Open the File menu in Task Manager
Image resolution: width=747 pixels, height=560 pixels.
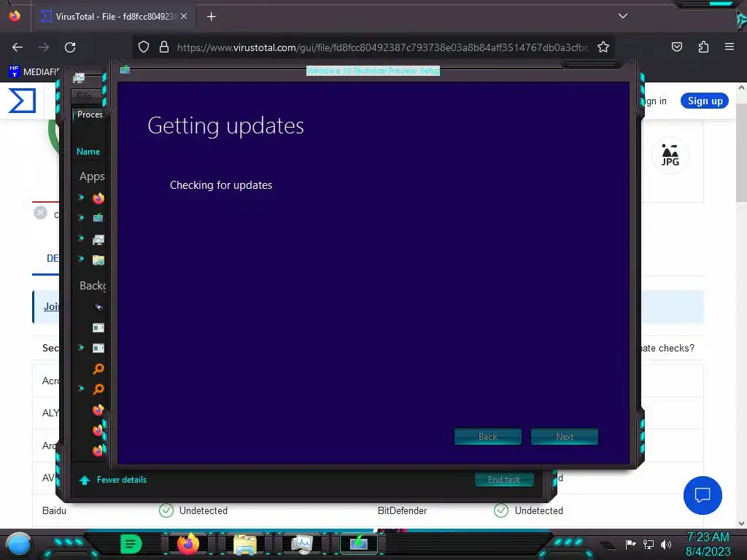coord(85,96)
